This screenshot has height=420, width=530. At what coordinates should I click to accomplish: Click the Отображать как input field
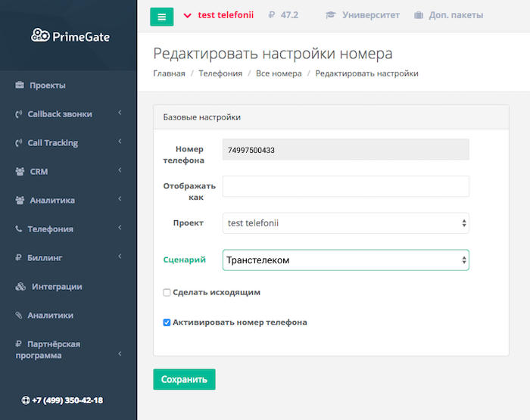[x=345, y=186]
